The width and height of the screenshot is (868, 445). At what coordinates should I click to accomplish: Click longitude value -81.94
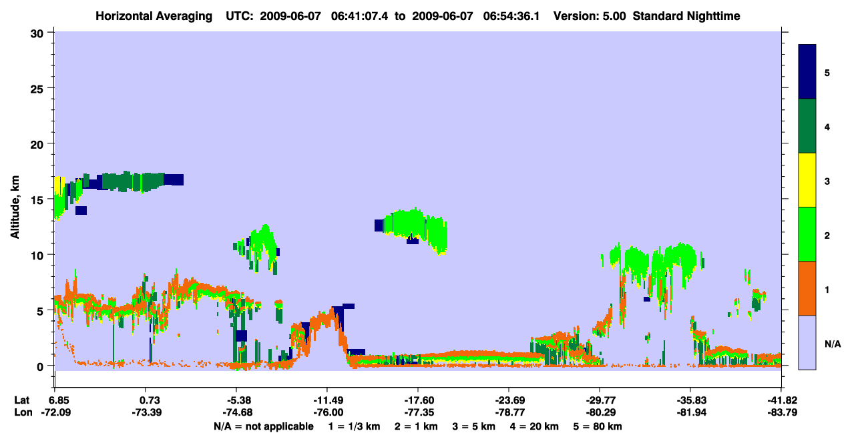point(691,413)
